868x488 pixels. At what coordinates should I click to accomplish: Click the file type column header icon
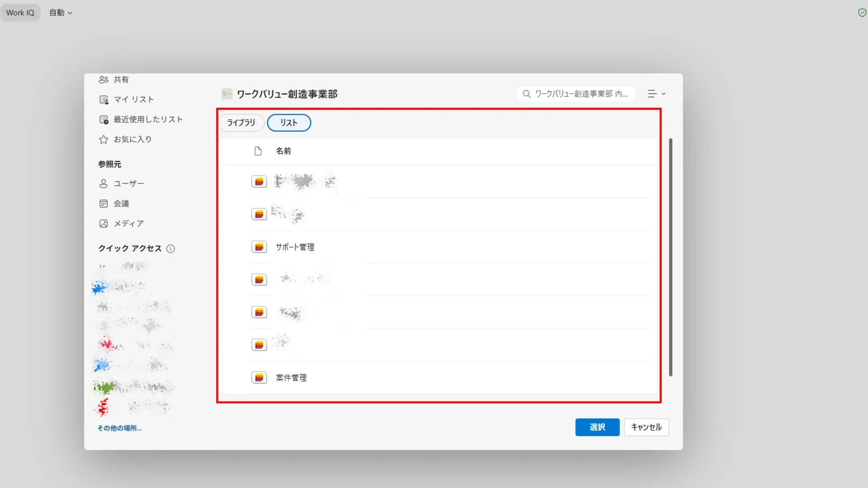pos(258,151)
